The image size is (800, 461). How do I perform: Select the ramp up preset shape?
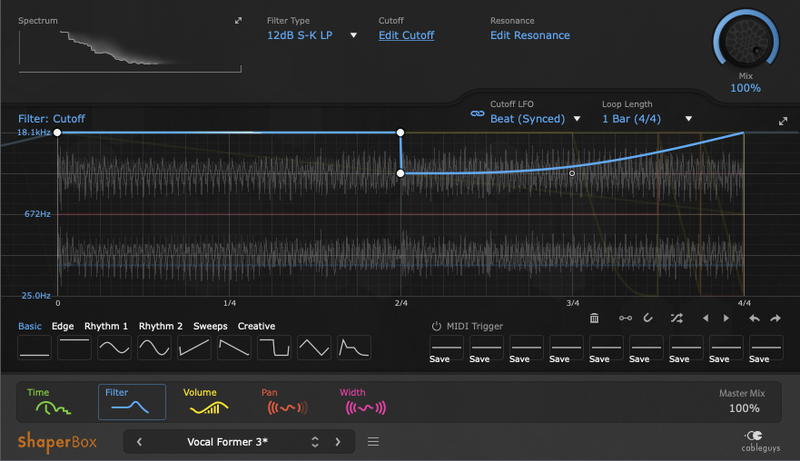click(x=194, y=348)
